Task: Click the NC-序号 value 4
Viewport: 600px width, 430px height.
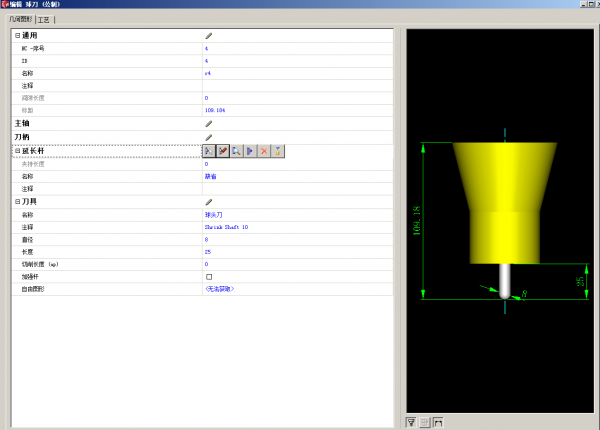Action: [206, 49]
